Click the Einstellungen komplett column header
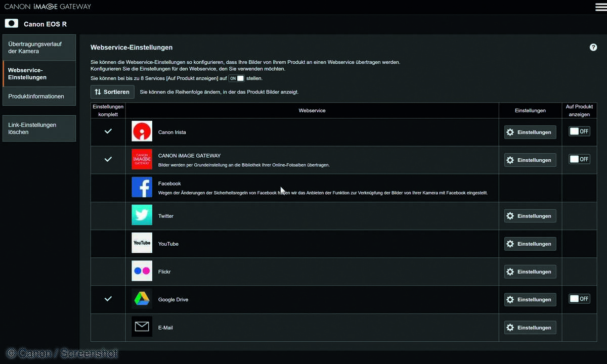Viewport: 607px width, 364px height. click(108, 110)
